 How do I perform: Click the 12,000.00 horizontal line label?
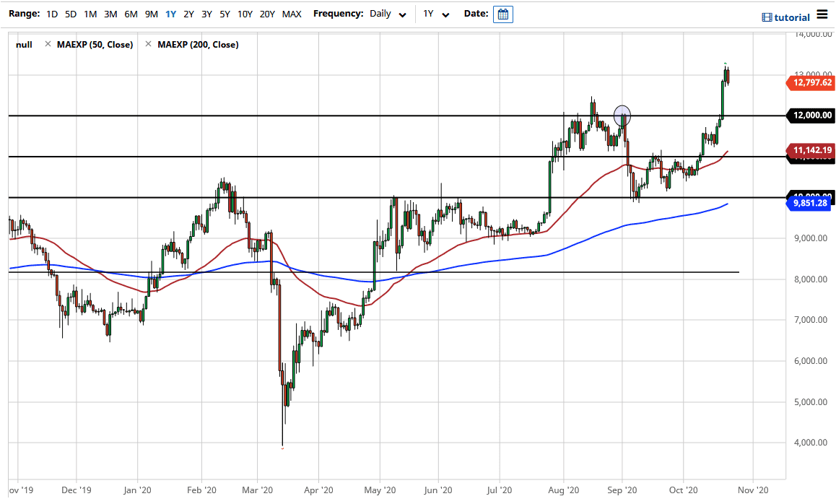pos(811,116)
